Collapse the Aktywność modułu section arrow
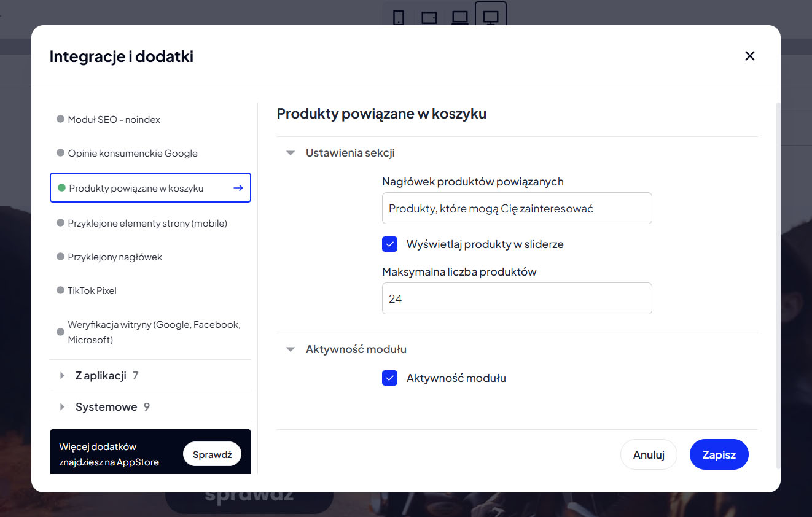The width and height of the screenshot is (812, 517). [291, 349]
